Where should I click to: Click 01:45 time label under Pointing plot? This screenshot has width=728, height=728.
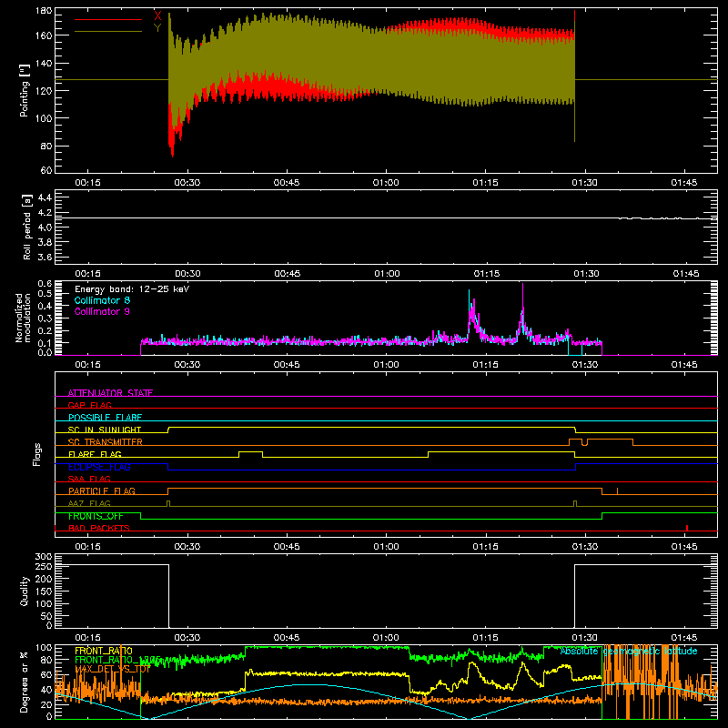click(x=684, y=183)
